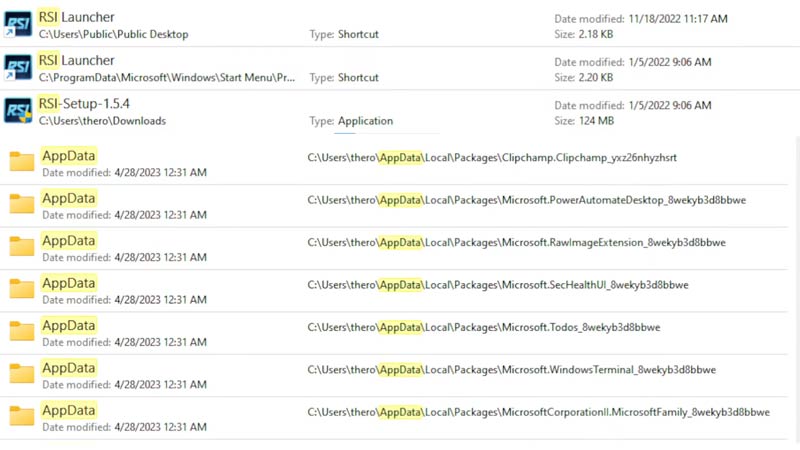Select AppData name in the RawImageExtension row
Image resolution: width=800 pixels, height=450 pixels.
pos(69,240)
